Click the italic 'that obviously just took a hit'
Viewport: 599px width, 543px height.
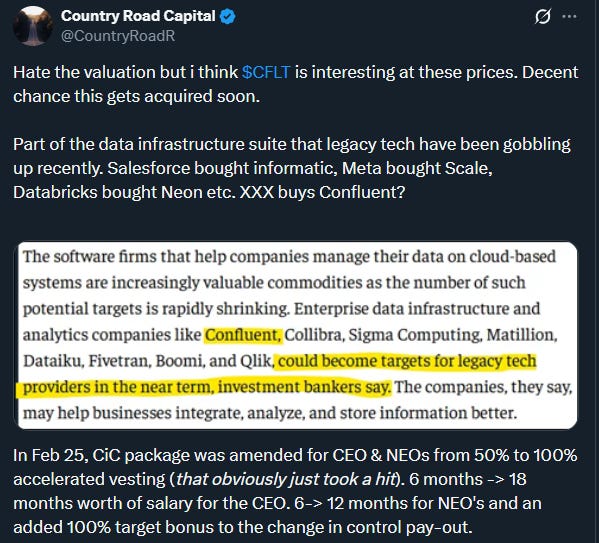(285, 479)
